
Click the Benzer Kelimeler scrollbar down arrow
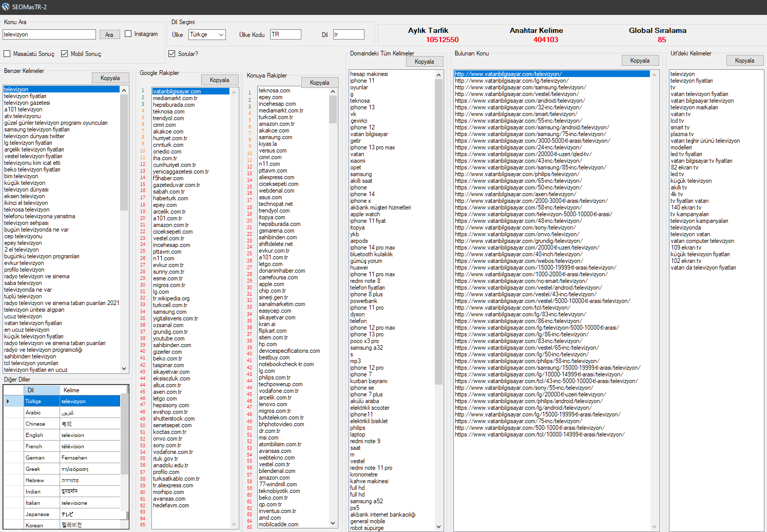coord(124,369)
